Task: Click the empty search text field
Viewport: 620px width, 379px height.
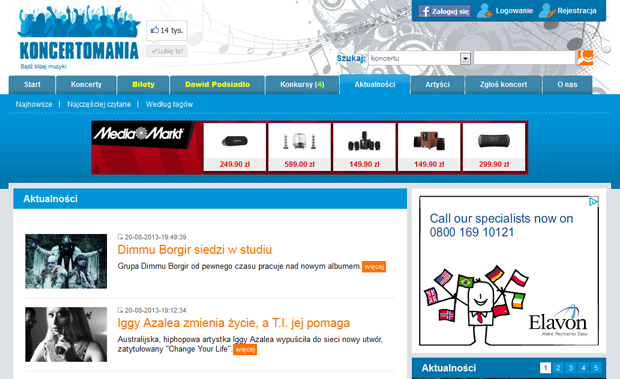Action: [524, 58]
